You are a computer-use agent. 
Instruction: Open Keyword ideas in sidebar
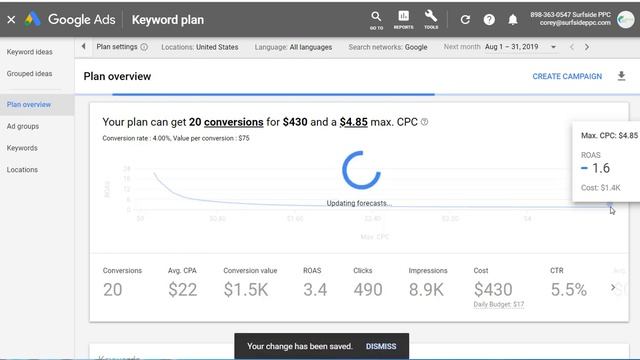click(x=29, y=52)
